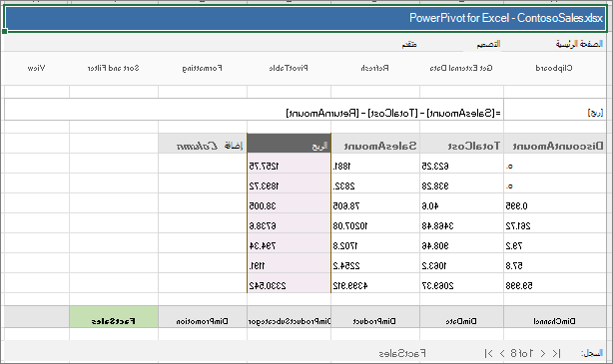Click the PowerPivot for Excel title bar
This screenshot has height=364, width=613.
pyautogui.click(x=306, y=18)
